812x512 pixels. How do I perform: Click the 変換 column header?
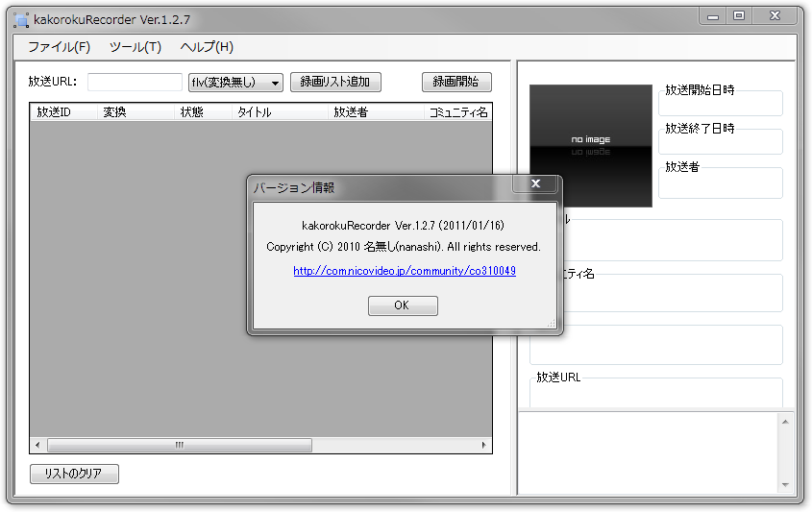[135, 111]
